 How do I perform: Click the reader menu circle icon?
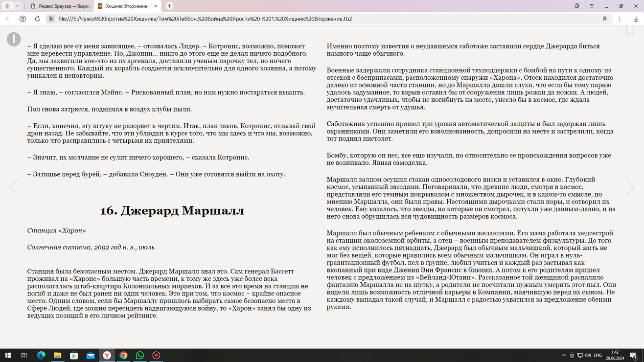click(14, 39)
